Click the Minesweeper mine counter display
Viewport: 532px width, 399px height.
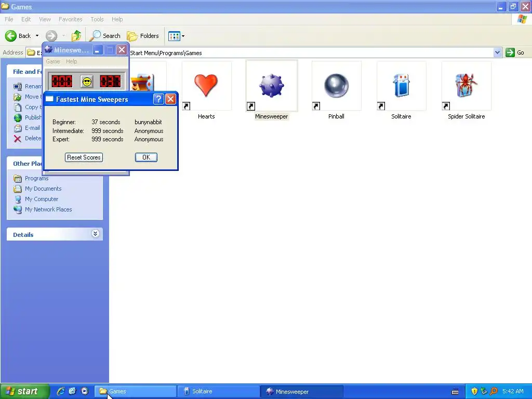(62, 82)
